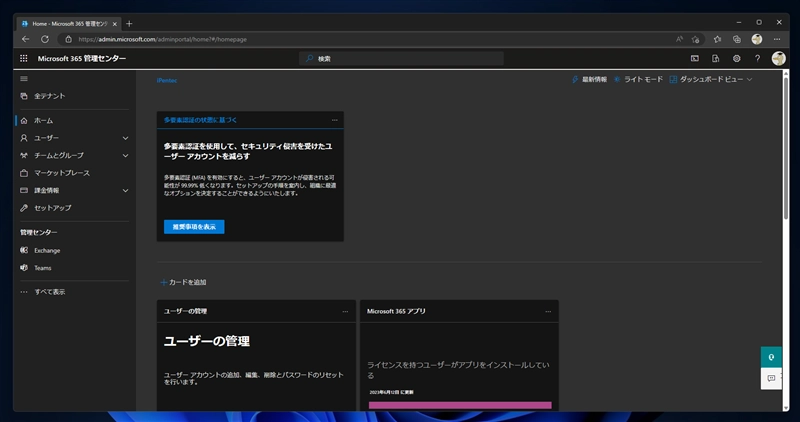
Task: Open more options on ユーザーの管理 card
Action: 345,311
